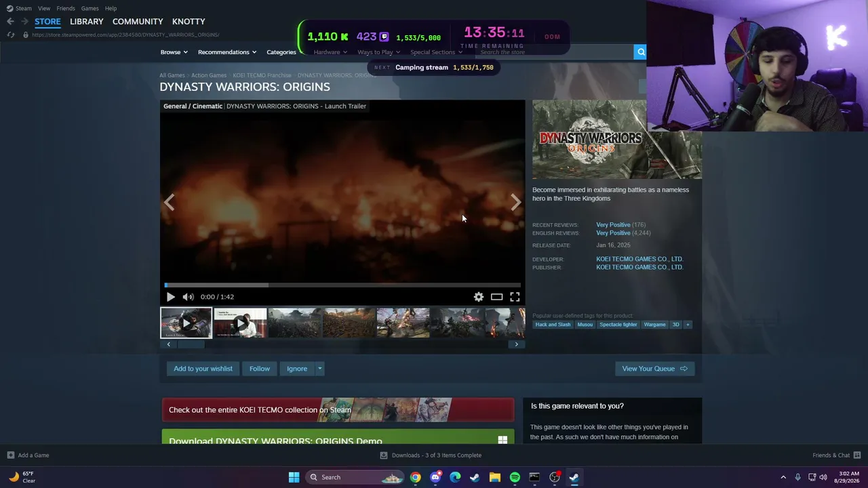This screenshot has height=488, width=868.
Task: Mute the trailer volume speaker icon
Action: click(x=188, y=297)
